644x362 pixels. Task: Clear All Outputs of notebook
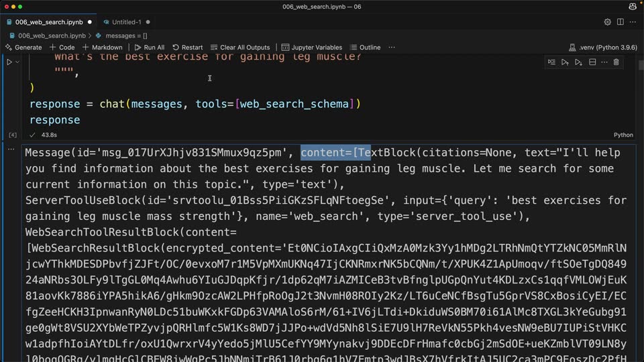[x=240, y=47]
